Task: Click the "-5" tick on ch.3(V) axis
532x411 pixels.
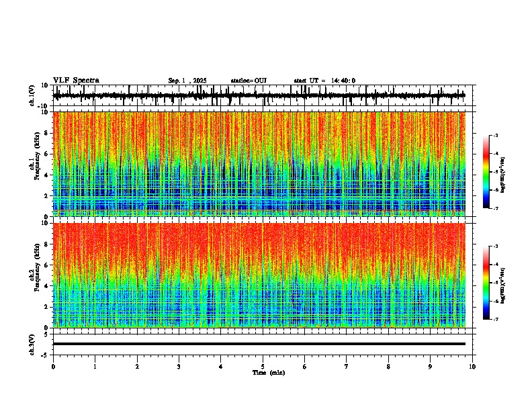Action: point(46,355)
